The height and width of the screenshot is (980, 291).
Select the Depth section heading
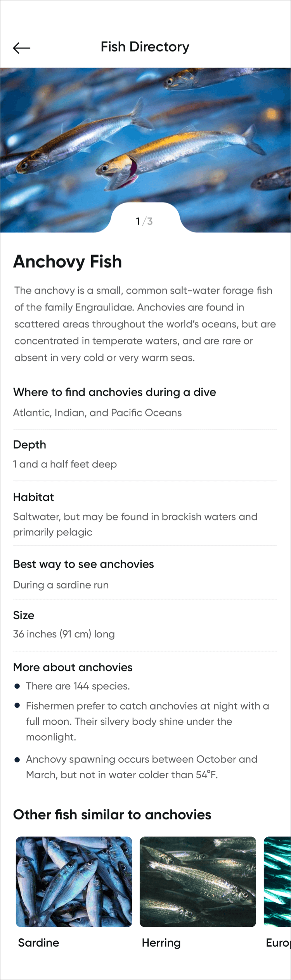point(29,445)
